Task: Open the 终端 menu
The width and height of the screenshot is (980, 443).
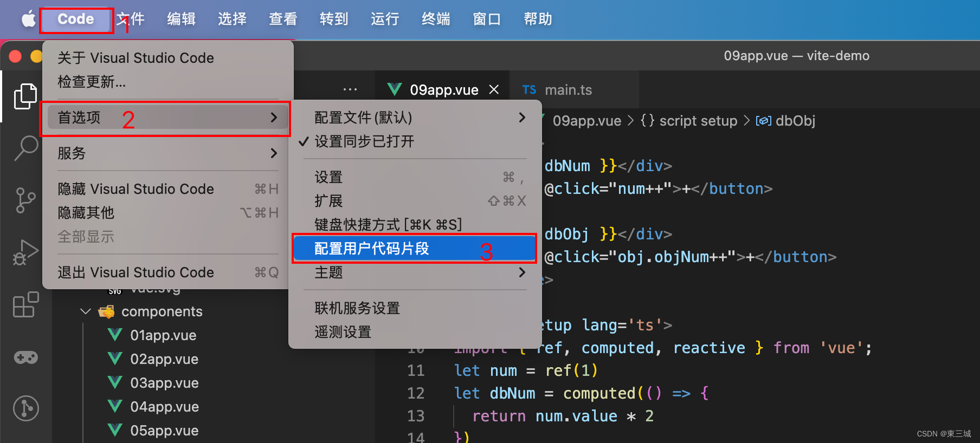Action: coord(436,19)
